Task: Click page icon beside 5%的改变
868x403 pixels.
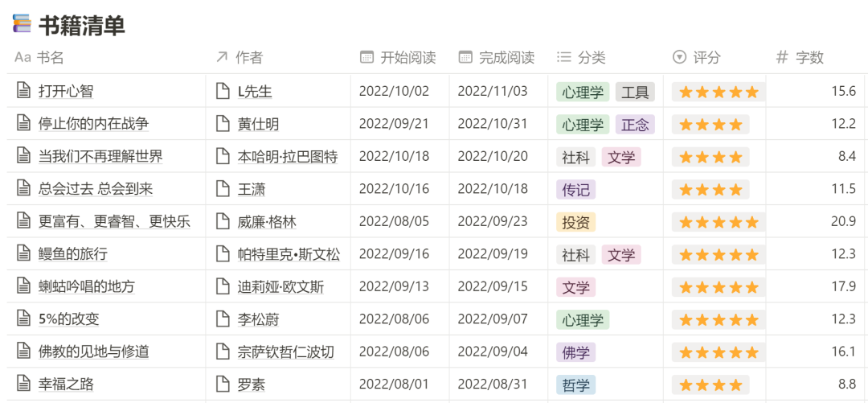Action: (x=23, y=319)
